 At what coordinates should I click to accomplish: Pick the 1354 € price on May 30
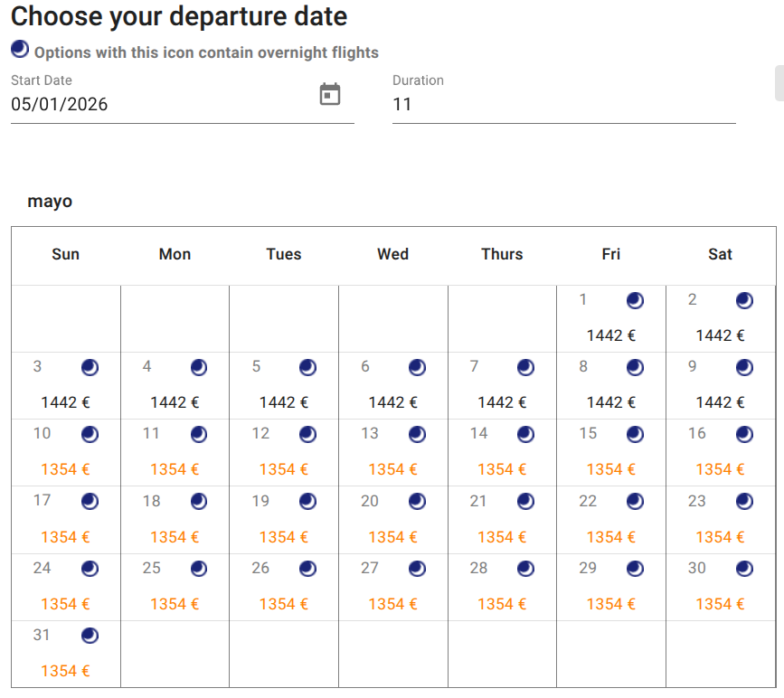point(720,604)
